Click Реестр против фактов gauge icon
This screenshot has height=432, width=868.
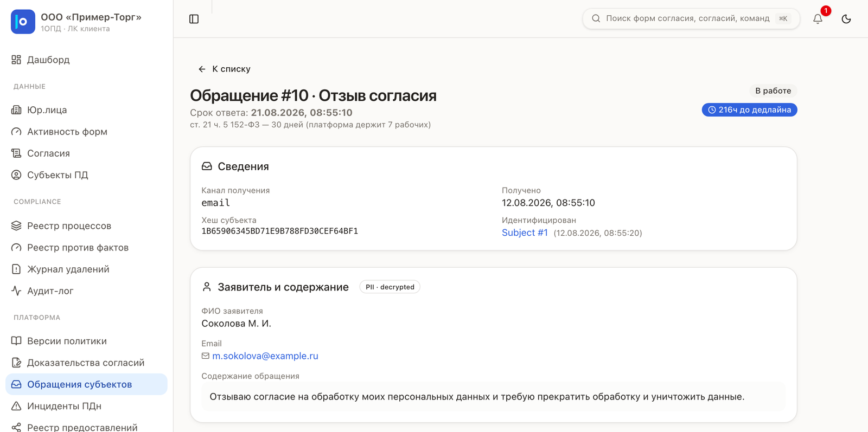click(16, 247)
